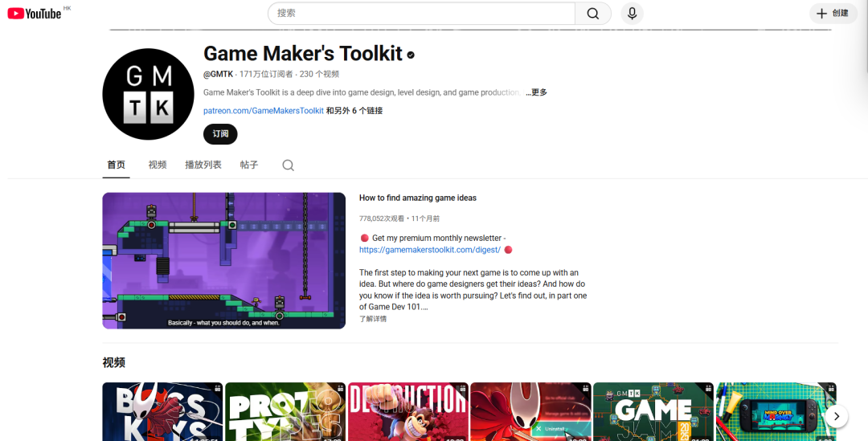Open the Destruction Donkey Kong video thumbnail
Screen dimensions: 868x441
(407, 411)
